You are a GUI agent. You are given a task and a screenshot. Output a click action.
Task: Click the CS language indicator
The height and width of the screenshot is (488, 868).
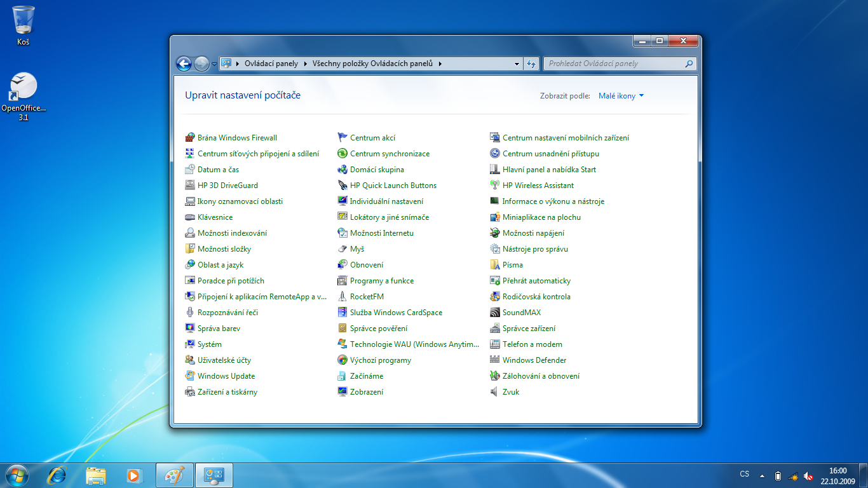coord(745,474)
